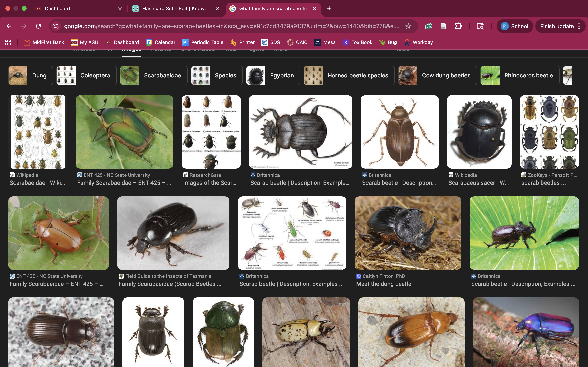
Task: Filter images by Scarabaeidae chip
Action: [x=154, y=75]
